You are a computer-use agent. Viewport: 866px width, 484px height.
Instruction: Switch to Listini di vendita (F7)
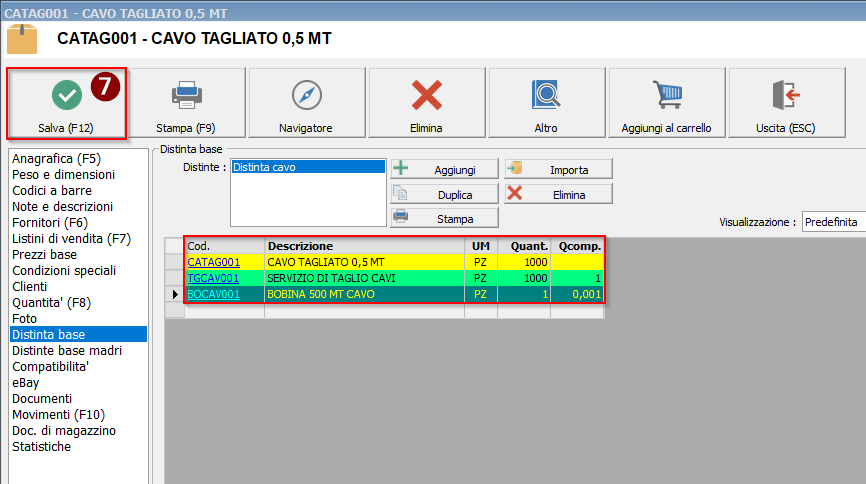pos(71,238)
